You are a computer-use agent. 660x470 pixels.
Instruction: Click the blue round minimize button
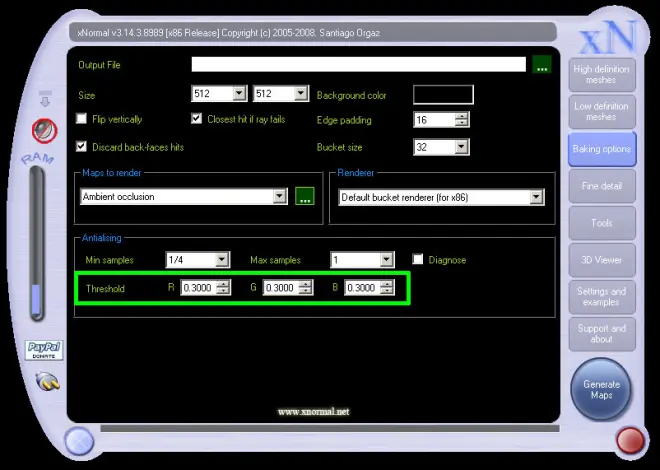coord(79,441)
